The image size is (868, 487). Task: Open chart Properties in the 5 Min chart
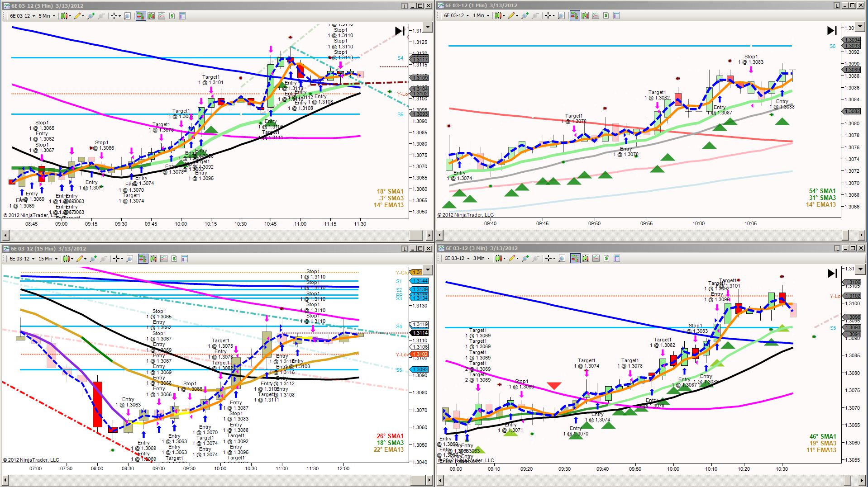coord(182,16)
